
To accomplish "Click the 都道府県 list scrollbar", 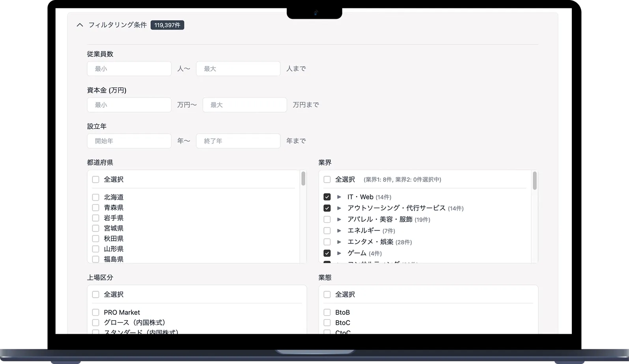I will [303, 178].
